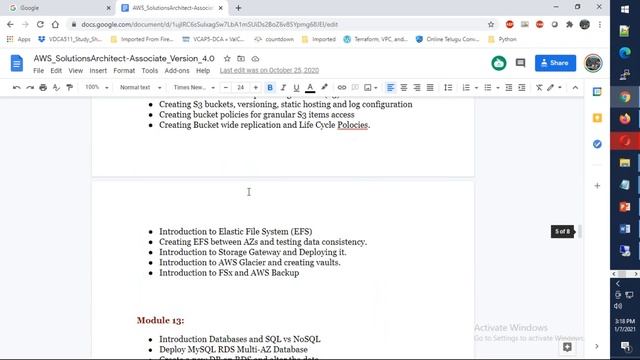Open the Tools menu
Image resolution: width=640 pixels, height=360 pixels.
[150, 71]
